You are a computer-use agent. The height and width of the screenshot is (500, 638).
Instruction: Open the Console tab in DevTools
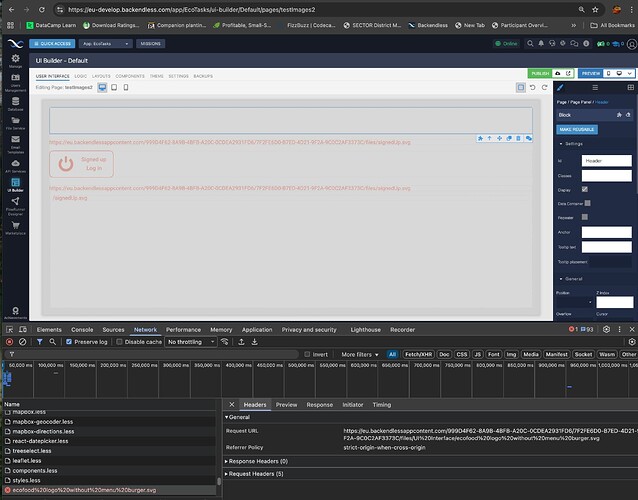[82, 329]
